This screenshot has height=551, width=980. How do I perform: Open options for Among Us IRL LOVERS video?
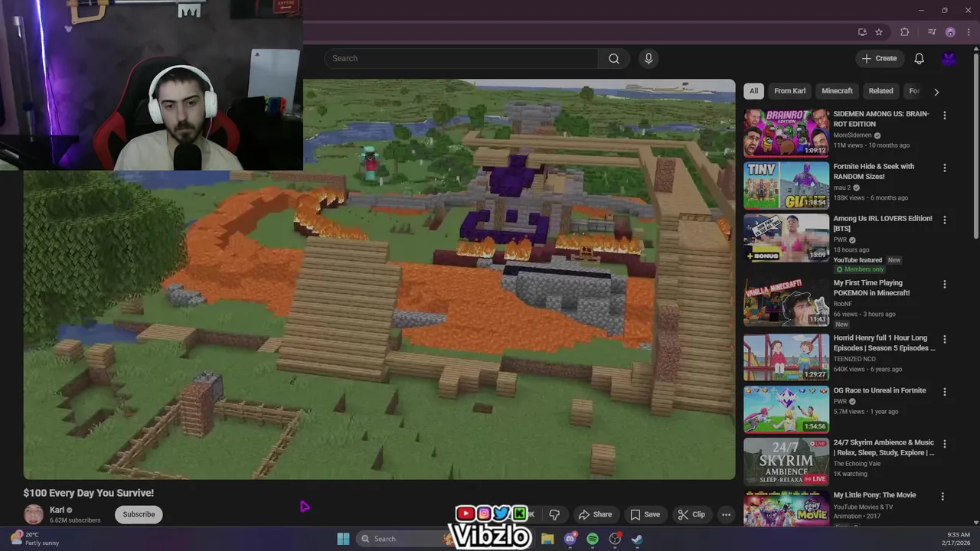point(944,220)
